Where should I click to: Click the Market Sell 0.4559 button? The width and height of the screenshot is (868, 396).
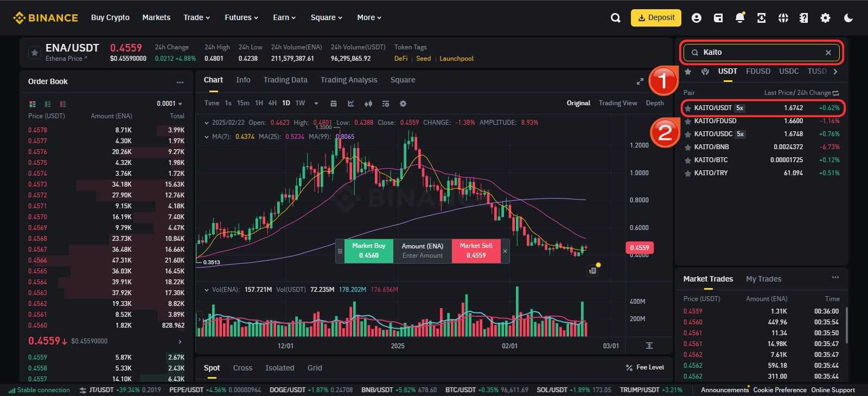point(476,251)
